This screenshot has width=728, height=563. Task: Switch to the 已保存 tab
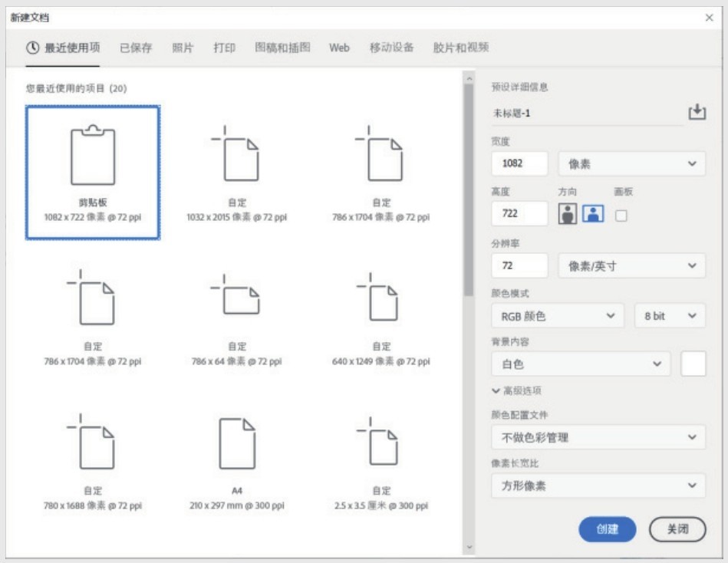point(136,48)
